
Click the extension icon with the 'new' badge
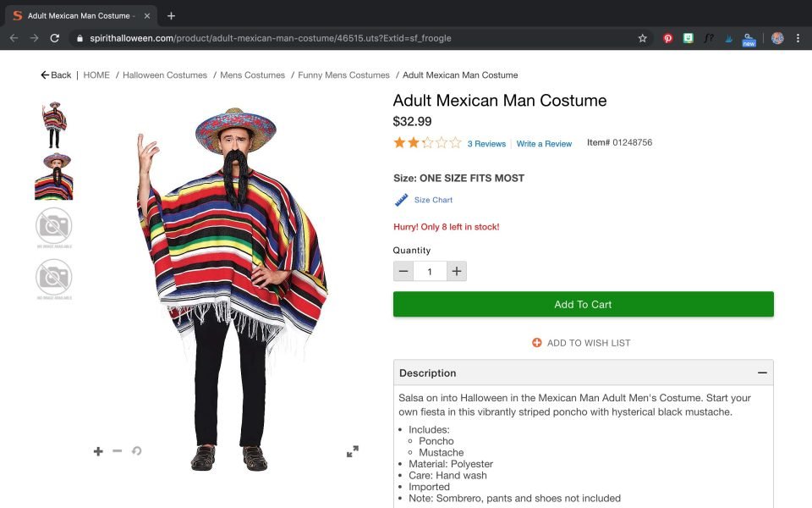tap(748, 38)
